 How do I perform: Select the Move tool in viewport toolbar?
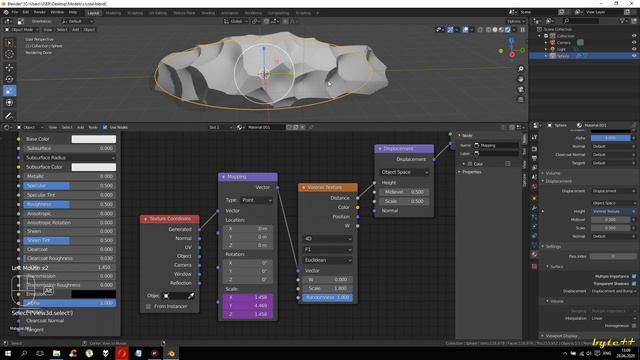[9, 68]
